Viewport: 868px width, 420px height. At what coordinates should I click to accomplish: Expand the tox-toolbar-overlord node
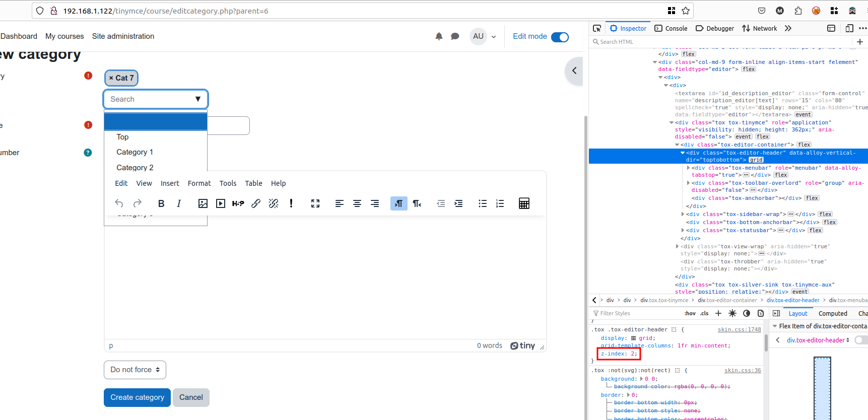(688, 183)
